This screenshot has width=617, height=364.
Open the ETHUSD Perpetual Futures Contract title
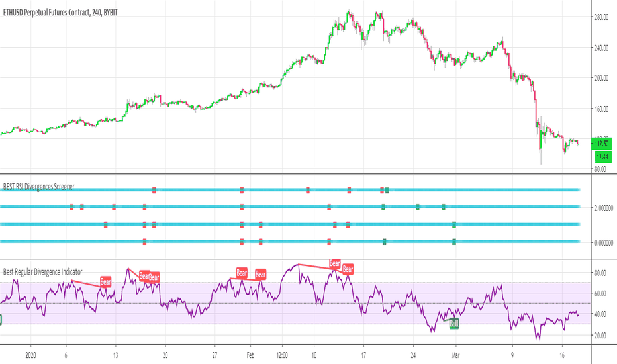pos(60,13)
